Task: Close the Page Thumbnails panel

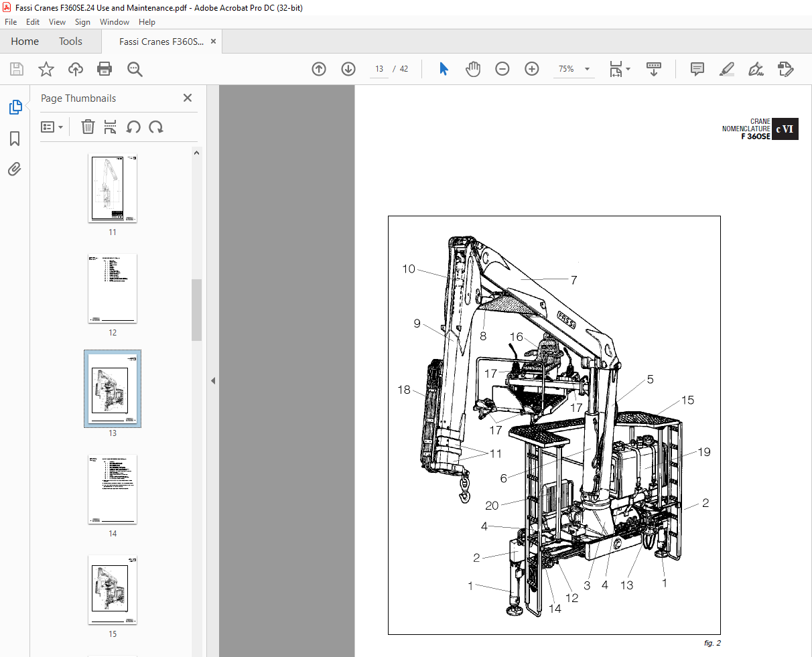Action: 188,98
